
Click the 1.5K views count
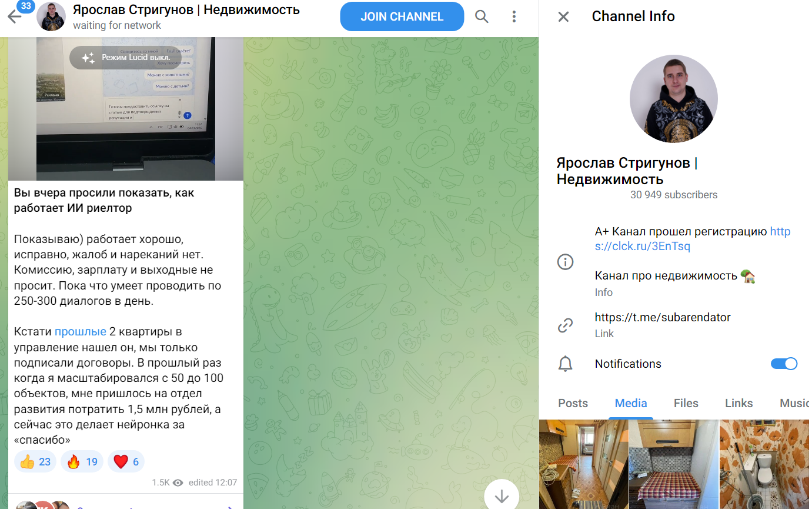(x=161, y=483)
